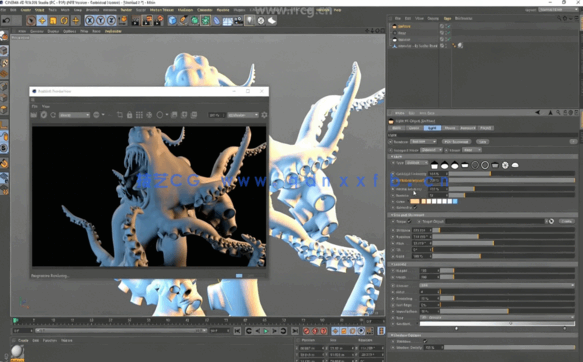Click Play Forwards on the timeline
The width and height of the screenshot is (583, 362).
266,331
